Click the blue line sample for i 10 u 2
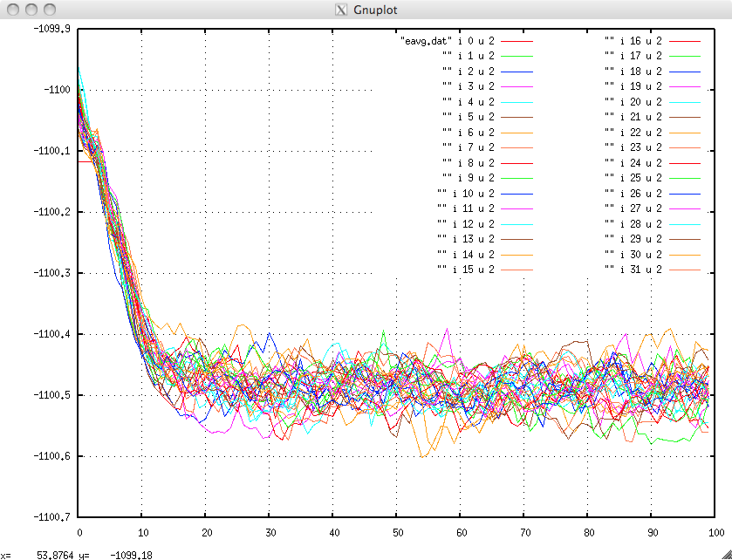This screenshot has height=560, width=732. click(517, 194)
